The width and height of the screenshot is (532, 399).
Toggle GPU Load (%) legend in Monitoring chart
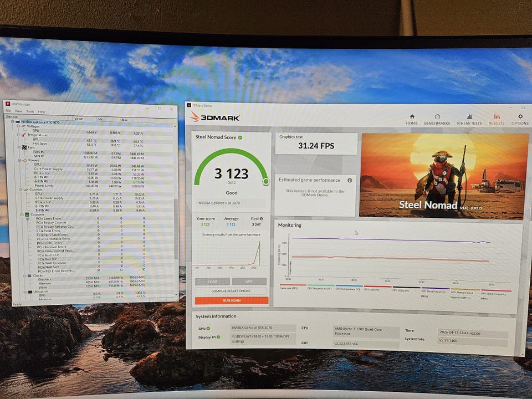coord(377,288)
